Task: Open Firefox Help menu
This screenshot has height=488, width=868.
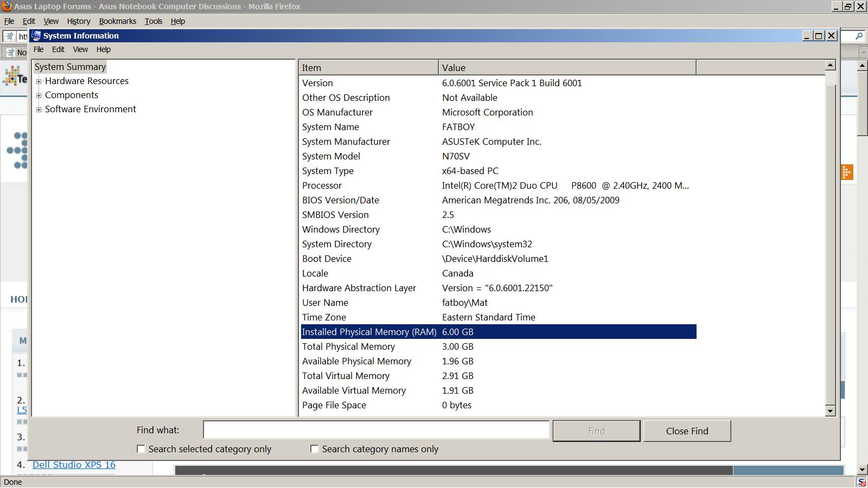Action: coord(178,21)
